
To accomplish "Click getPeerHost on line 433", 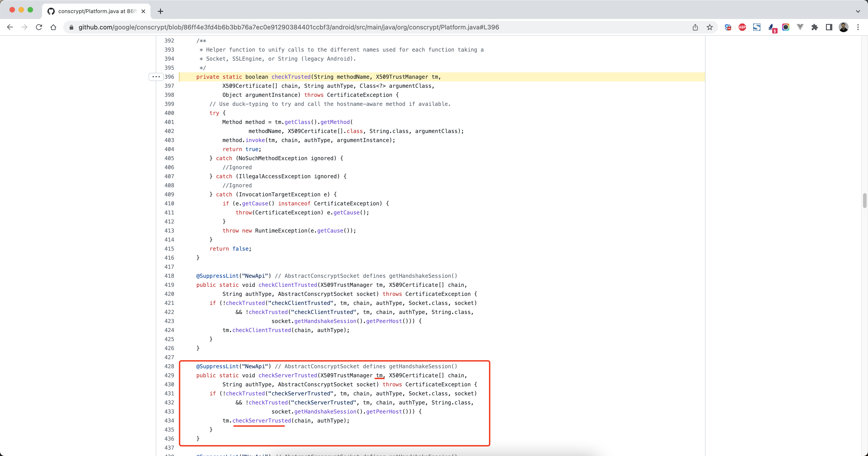I will 384,411.
